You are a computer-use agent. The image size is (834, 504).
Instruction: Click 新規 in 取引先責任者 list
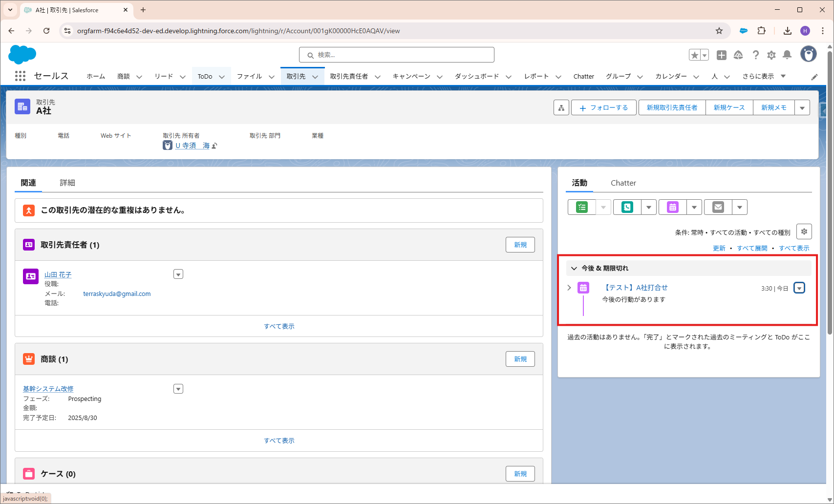(x=520, y=245)
